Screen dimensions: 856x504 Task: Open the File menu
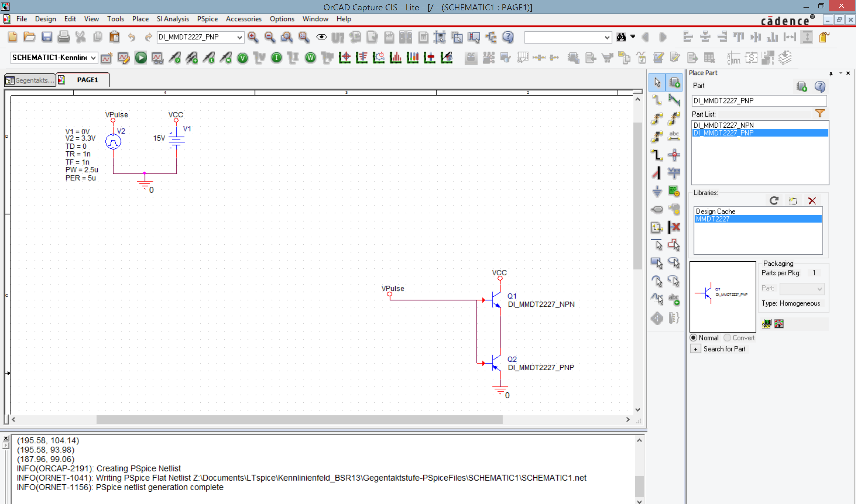pos(21,19)
